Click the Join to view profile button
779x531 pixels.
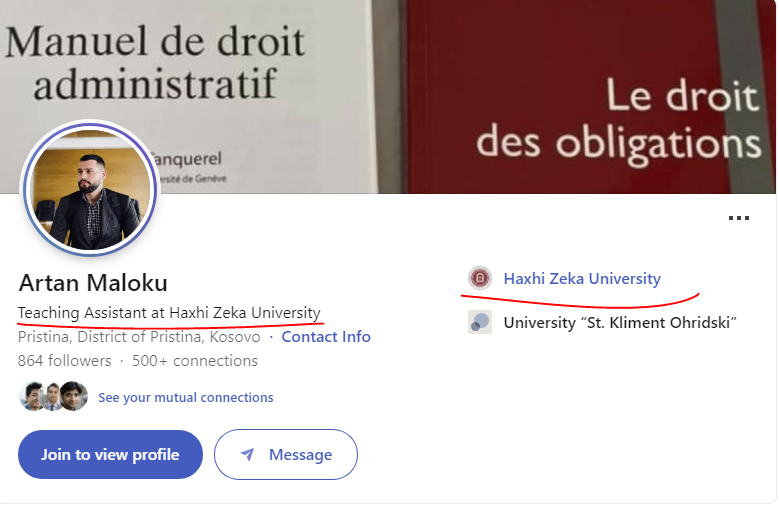(110, 454)
